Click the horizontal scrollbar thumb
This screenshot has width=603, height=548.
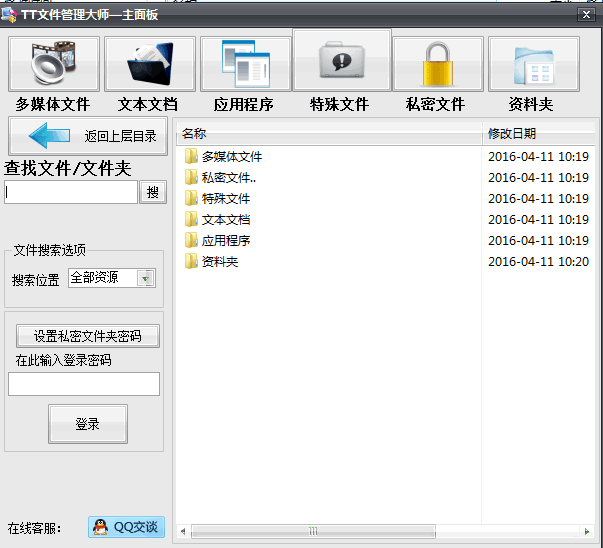point(313,531)
